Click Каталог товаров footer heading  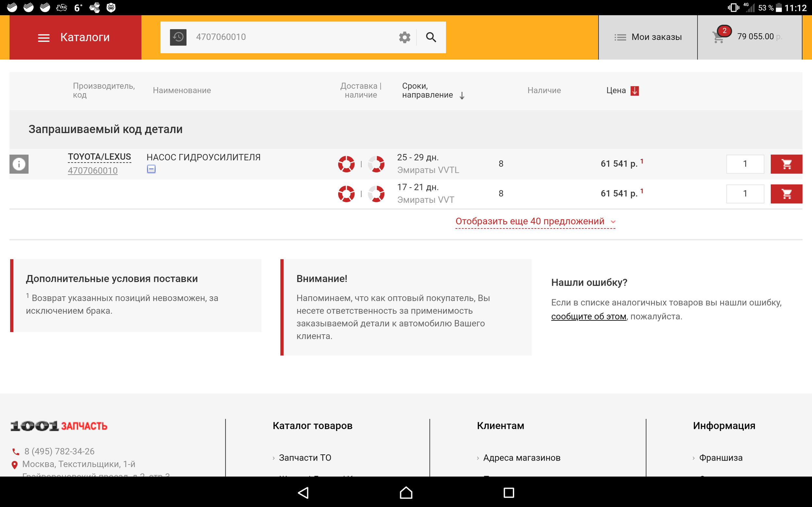click(x=312, y=426)
